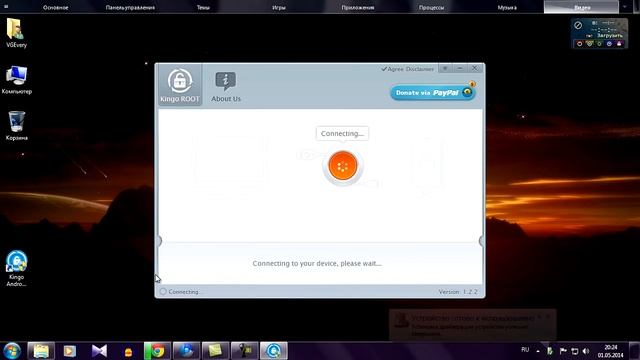Screen dimensions: 640x360
Task: Click the RU language indicator
Action: click(525, 350)
